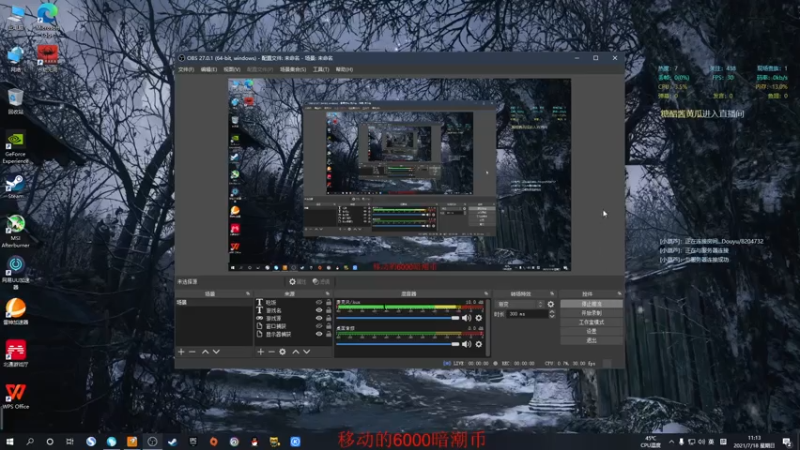Click the 退出 (Exit) button in Controls
This screenshot has width=800, height=450.
point(591,340)
